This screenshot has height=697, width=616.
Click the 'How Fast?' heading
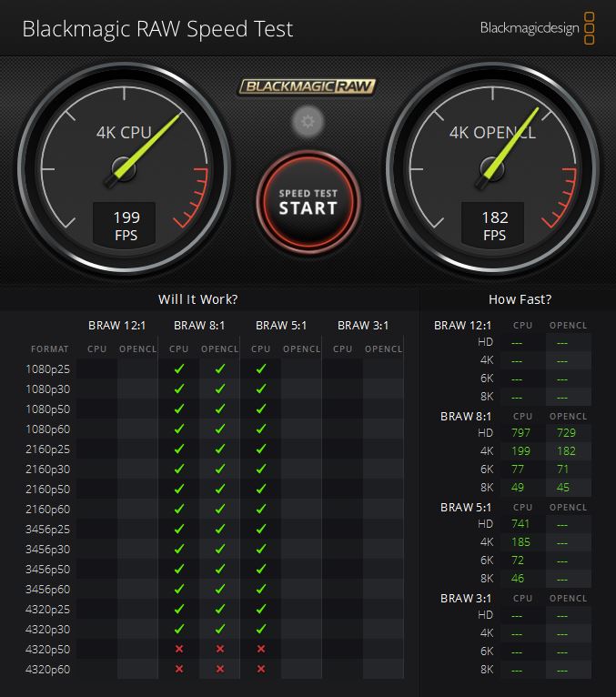520,299
